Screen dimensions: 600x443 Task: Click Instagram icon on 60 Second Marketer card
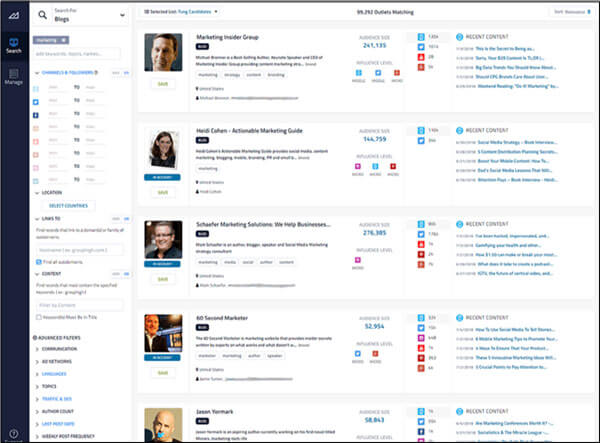421,338
